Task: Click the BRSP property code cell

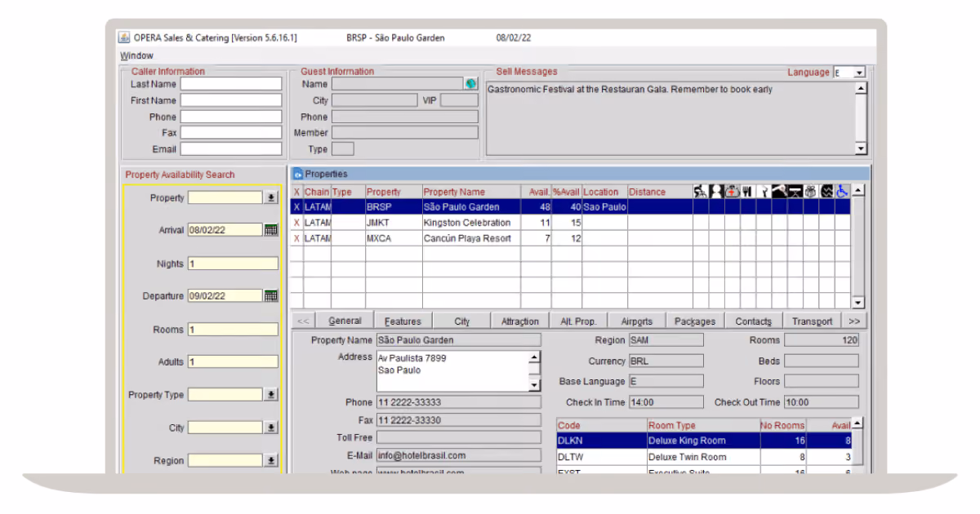Action: click(394, 207)
